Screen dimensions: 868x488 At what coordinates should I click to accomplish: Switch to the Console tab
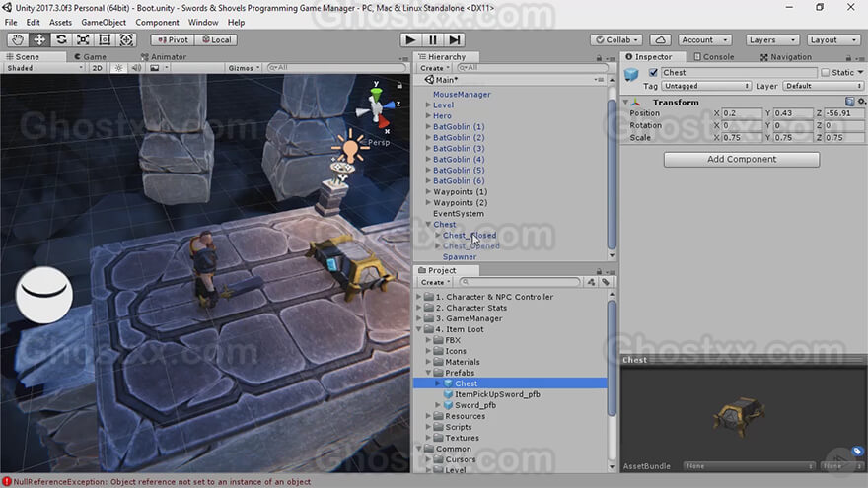point(714,57)
